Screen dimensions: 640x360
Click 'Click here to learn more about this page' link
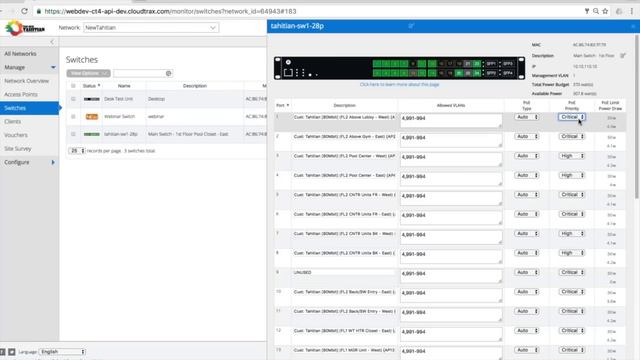point(399,84)
